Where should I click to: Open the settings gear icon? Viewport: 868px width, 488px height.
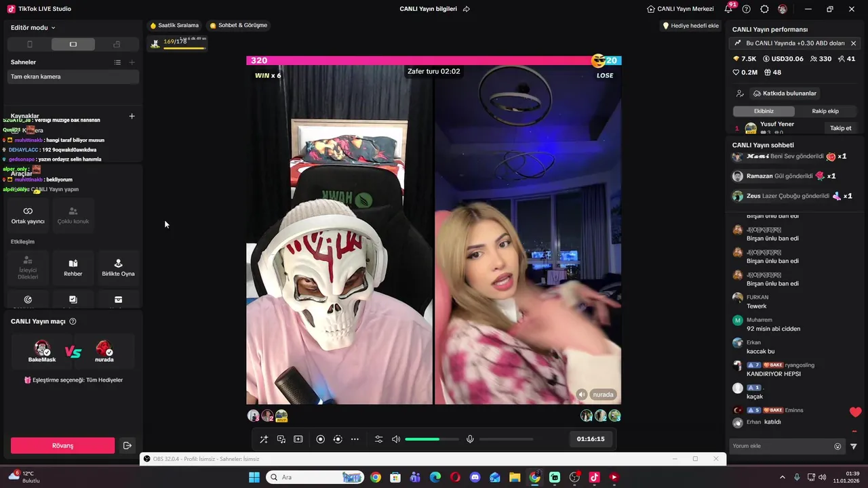tap(764, 9)
